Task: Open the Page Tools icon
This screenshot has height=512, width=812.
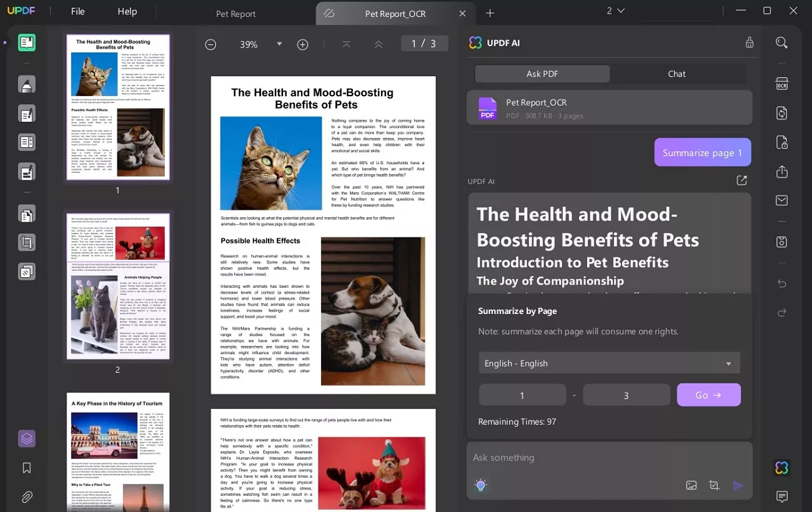Action: (x=27, y=214)
